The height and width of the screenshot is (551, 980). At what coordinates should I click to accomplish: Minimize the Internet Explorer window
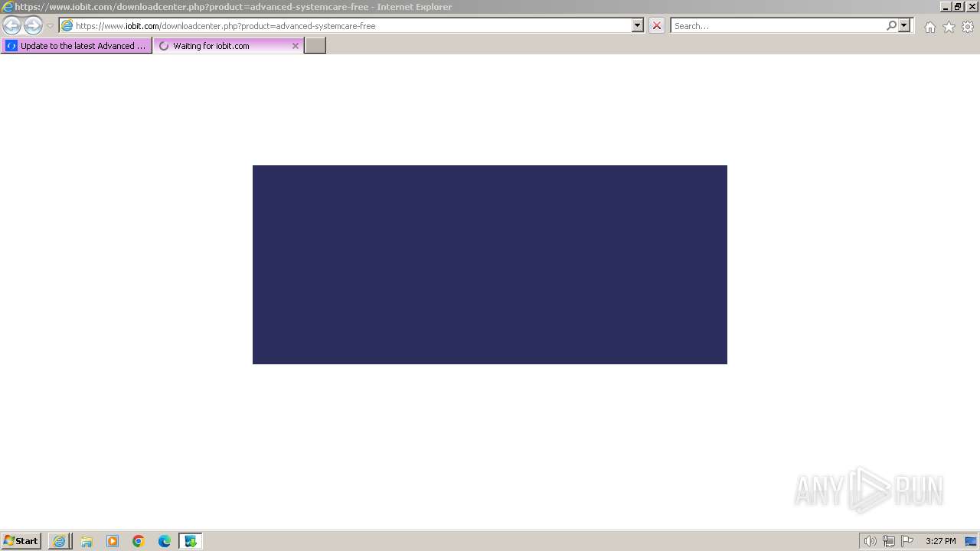pyautogui.click(x=946, y=7)
